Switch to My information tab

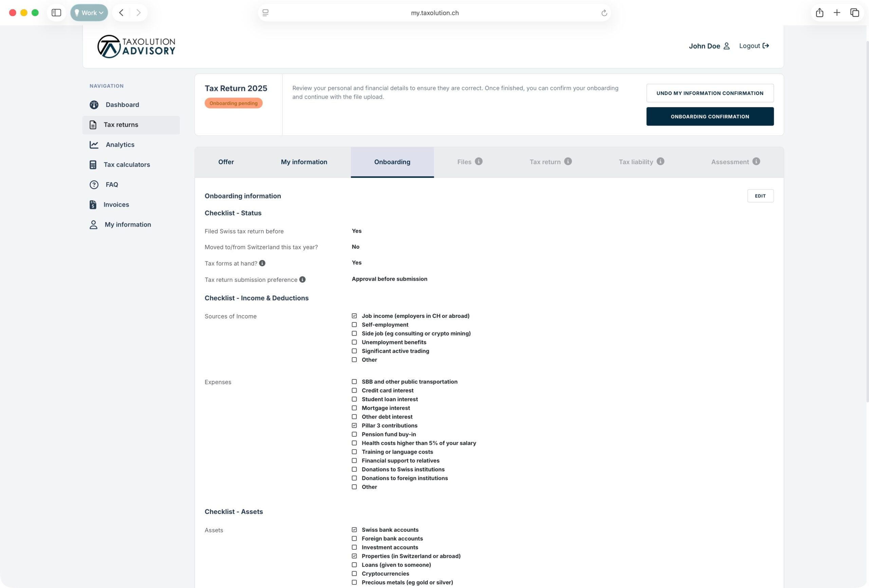click(x=303, y=162)
